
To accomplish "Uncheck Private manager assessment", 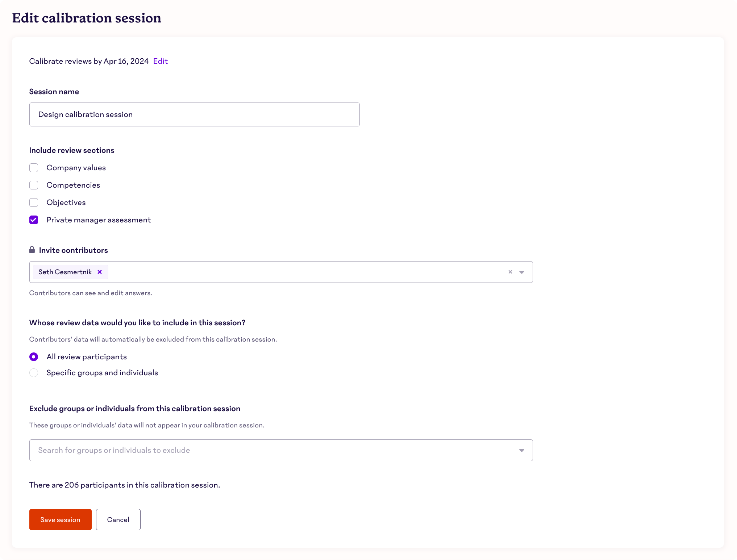I will pos(34,220).
